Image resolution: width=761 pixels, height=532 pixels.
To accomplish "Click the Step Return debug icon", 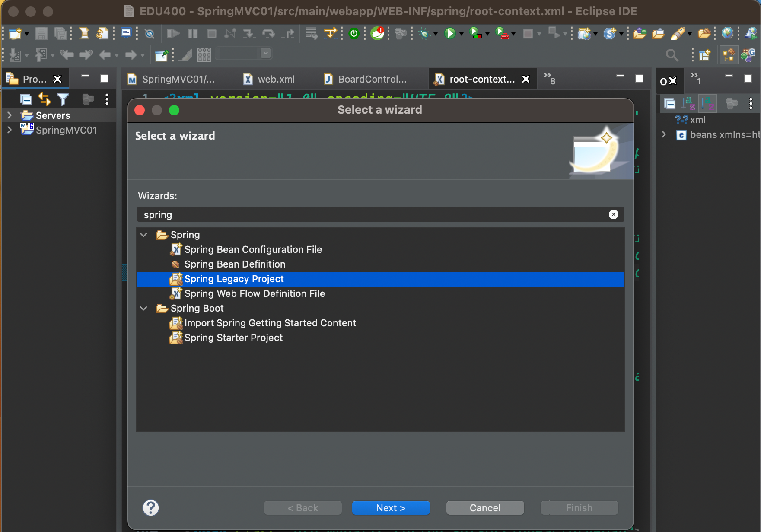I will tap(288, 33).
